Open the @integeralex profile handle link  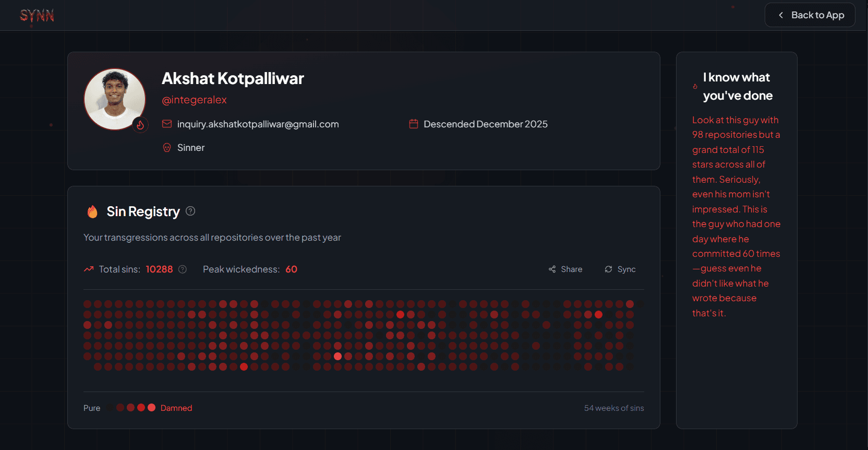[x=194, y=100]
